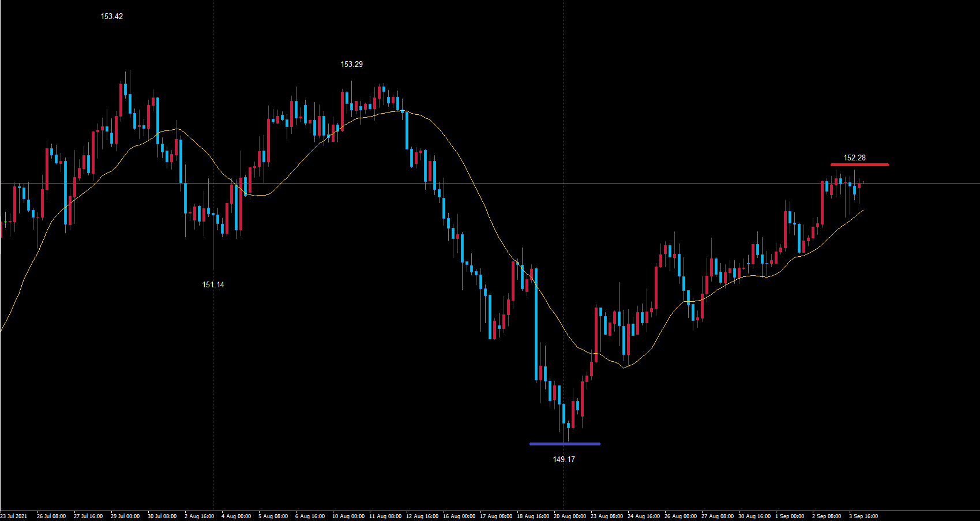
Task: Select '20 Aug 00:00' on the time axis
Action: [570, 516]
